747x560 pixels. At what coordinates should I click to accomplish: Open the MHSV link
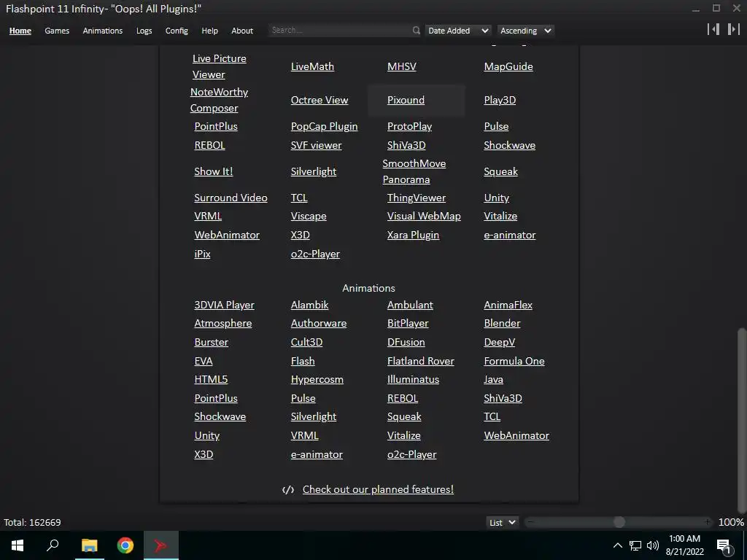pyautogui.click(x=402, y=66)
